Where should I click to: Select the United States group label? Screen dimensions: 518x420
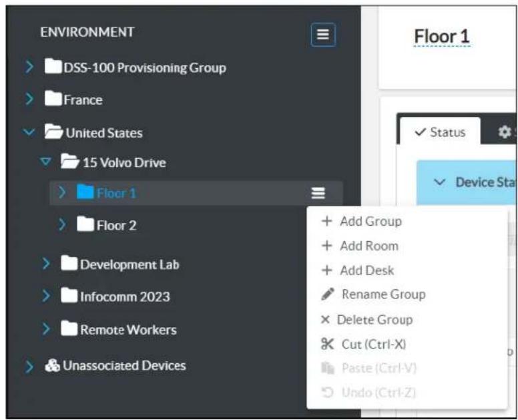tap(104, 133)
